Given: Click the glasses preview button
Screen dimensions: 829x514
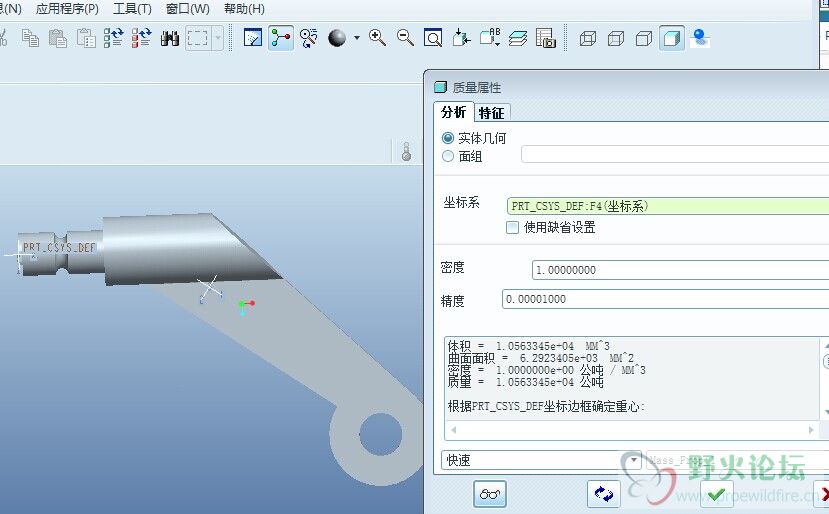Looking at the screenshot, I should 490,494.
